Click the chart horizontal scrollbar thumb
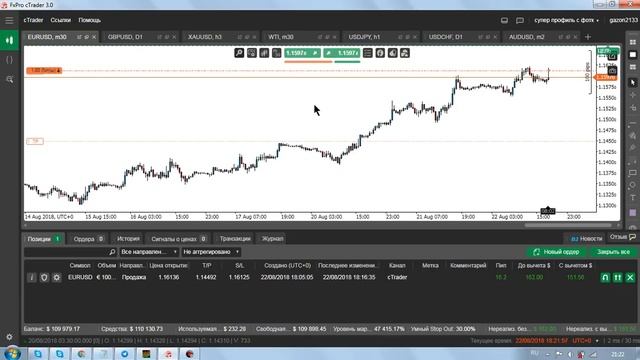 (x=568, y=225)
